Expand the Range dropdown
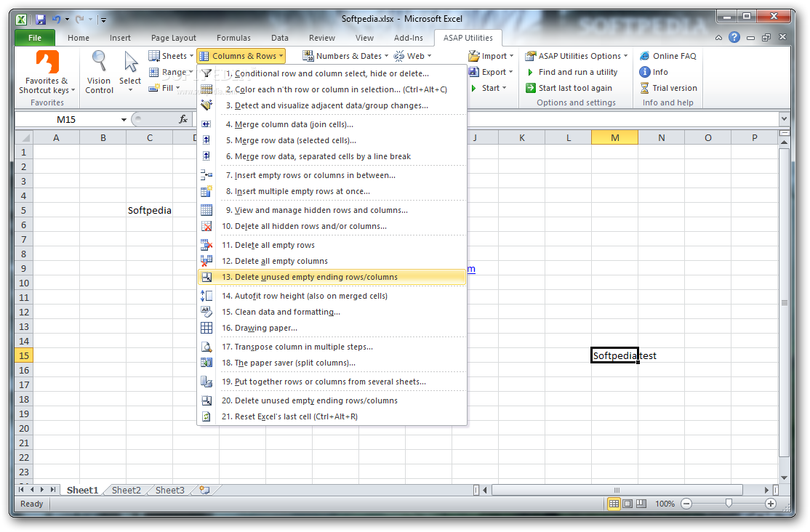 [171, 72]
